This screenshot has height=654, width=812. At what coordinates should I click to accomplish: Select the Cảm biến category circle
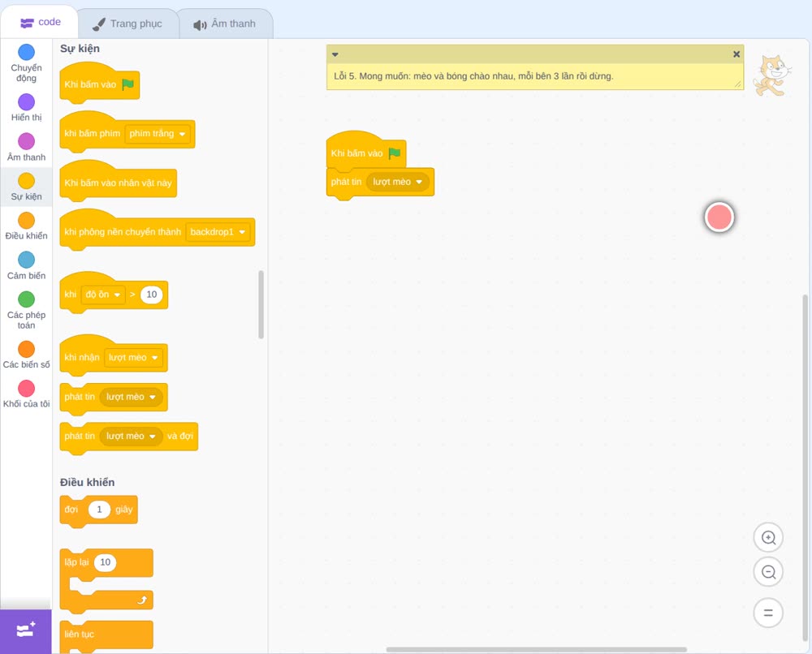(x=27, y=260)
